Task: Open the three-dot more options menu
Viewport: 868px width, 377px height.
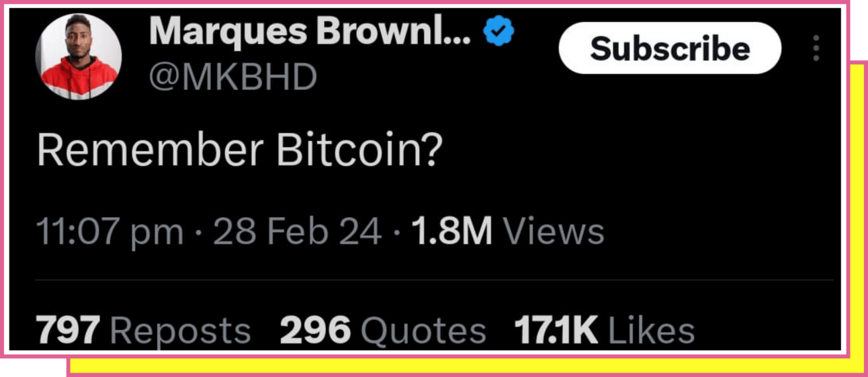Action: point(816,48)
